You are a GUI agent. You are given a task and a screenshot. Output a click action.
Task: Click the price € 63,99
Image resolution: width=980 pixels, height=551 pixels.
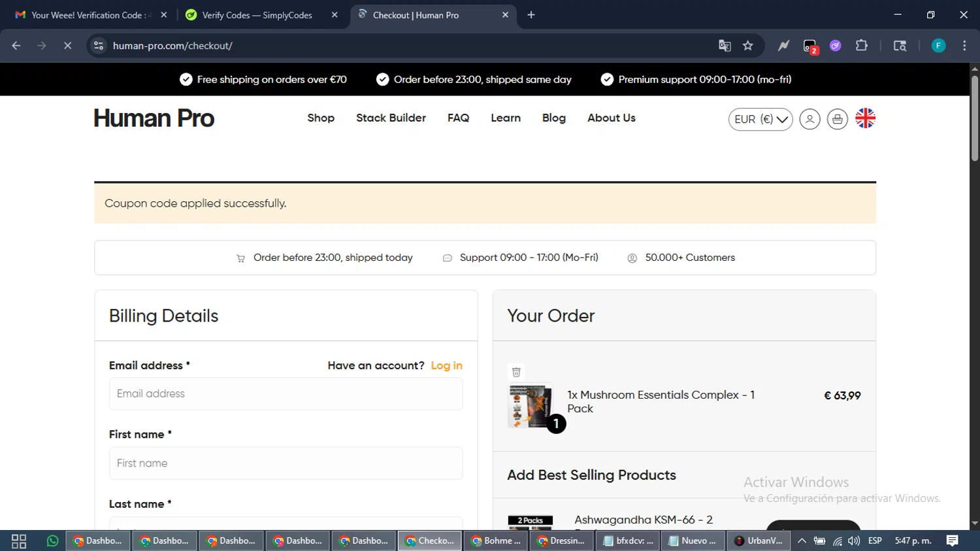coord(842,395)
